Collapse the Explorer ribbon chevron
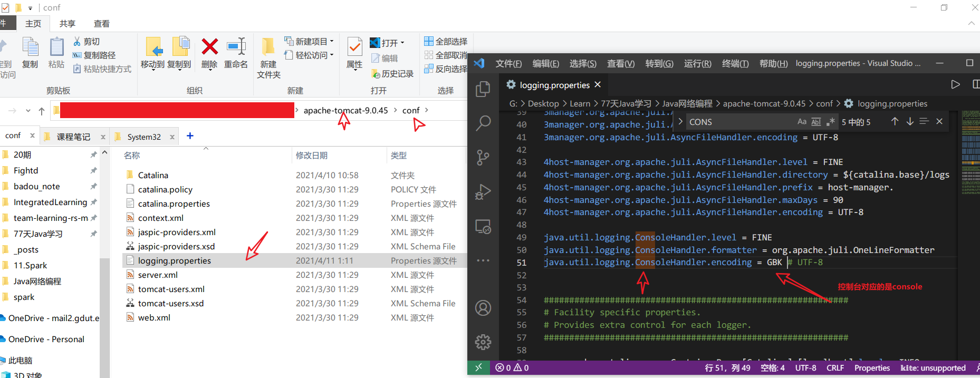 pos(972,23)
